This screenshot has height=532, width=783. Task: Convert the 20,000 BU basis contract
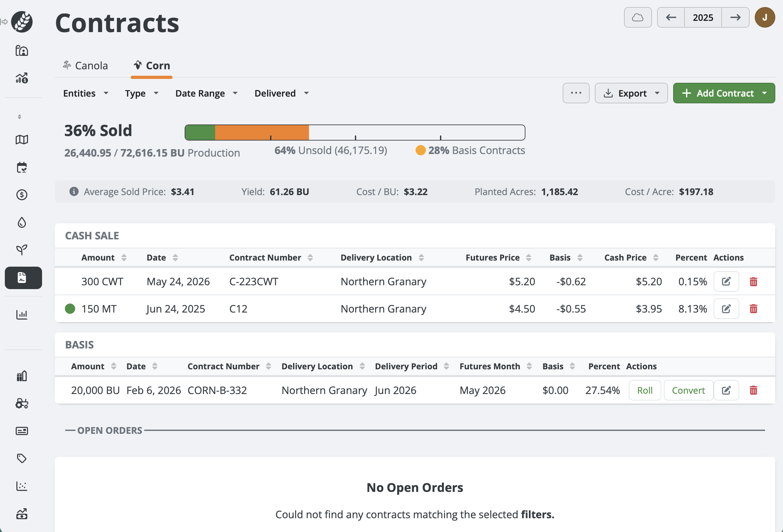pos(688,390)
